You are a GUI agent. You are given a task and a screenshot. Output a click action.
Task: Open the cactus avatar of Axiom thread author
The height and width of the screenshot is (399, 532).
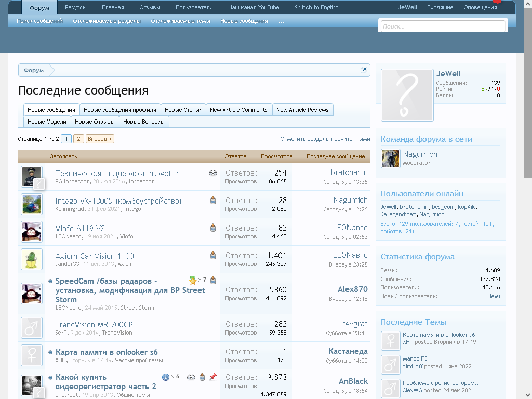pyautogui.click(x=32, y=259)
